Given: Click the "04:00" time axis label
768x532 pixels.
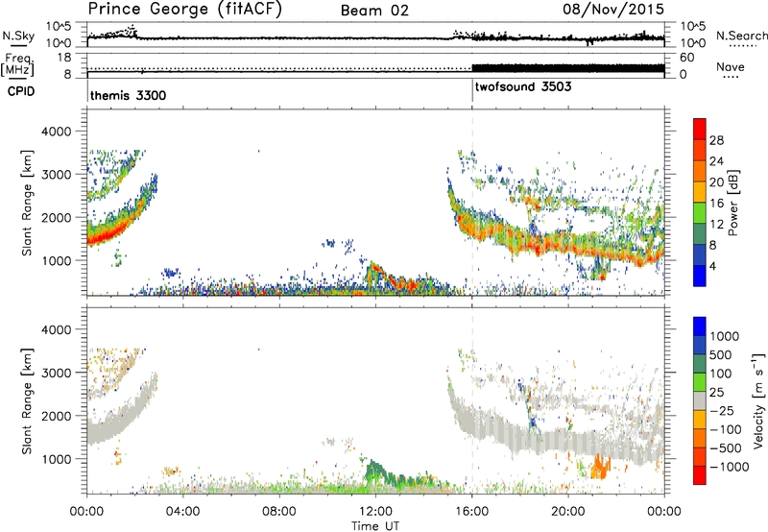Looking at the screenshot, I should point(182,512).
